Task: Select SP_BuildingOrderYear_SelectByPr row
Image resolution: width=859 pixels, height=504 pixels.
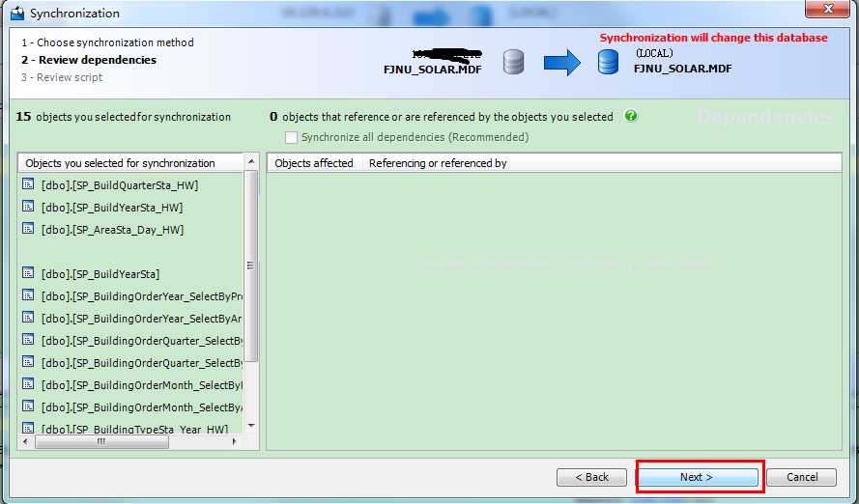Action: [x=130, y=296]
